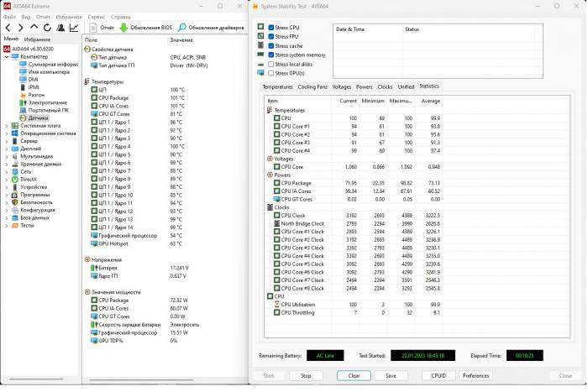Viewport: 588px width, 392px height.
Task: Switch to the Unified tab
Action: [x=406, y=87]
